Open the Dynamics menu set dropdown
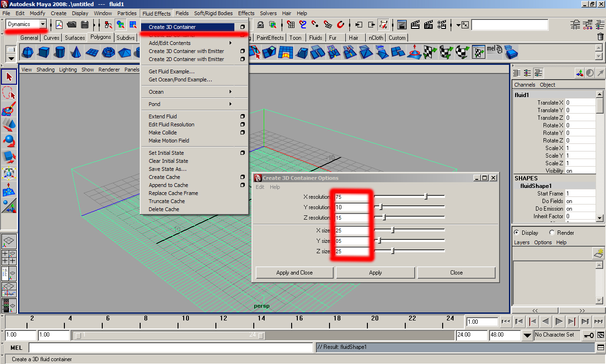The height and width of the screenshot is (364, 606). pos(43,24)
